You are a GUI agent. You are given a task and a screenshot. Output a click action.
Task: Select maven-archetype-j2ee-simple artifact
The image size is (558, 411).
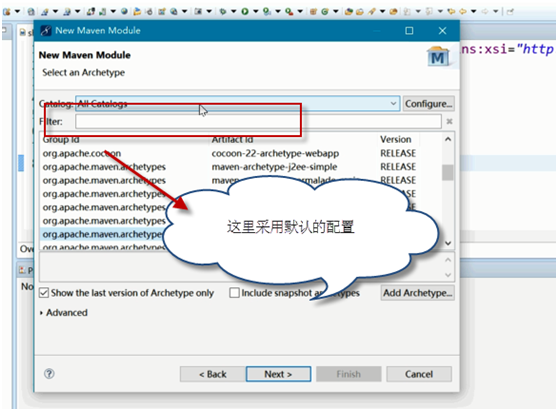[274, 167]
